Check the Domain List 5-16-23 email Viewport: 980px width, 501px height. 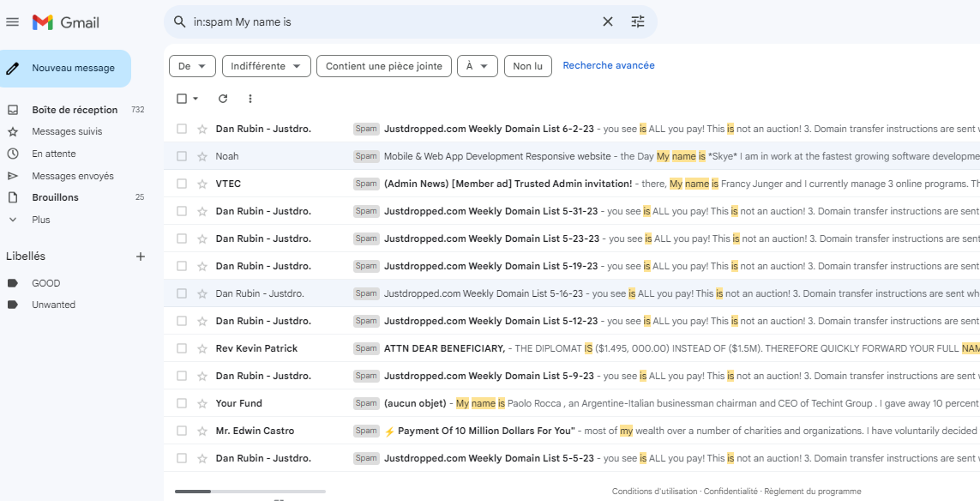(182, 293)
